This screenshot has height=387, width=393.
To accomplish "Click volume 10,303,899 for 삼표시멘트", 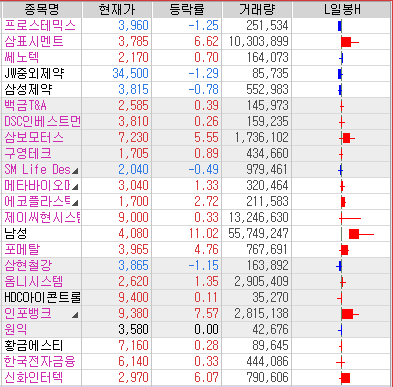I will 258,42.
